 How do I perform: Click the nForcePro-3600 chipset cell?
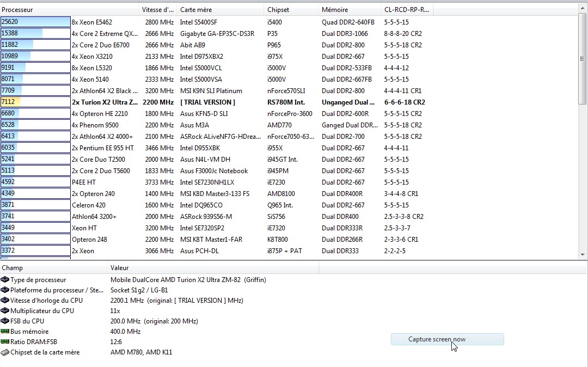[290, 114]
